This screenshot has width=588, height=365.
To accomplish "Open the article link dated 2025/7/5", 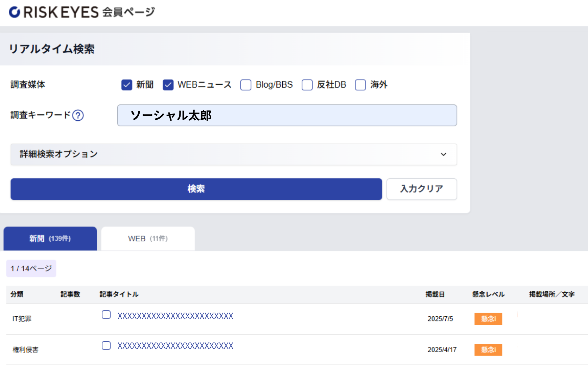I will [x=175, y=316].
